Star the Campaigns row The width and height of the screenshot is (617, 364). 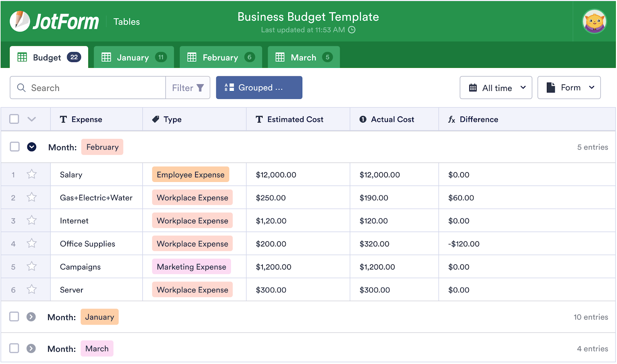[32, 266]
